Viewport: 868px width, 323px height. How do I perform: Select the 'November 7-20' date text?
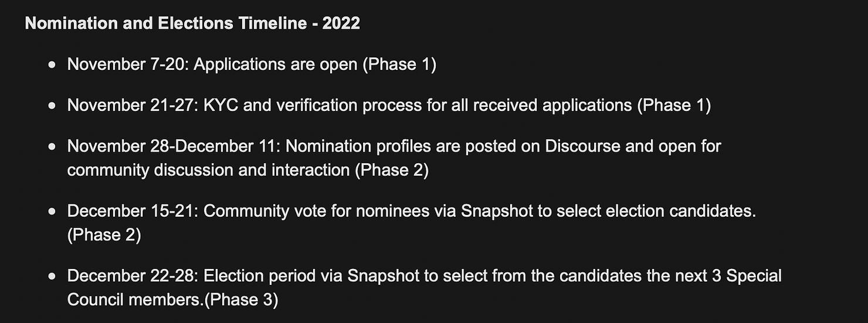[x=126, y=64]
